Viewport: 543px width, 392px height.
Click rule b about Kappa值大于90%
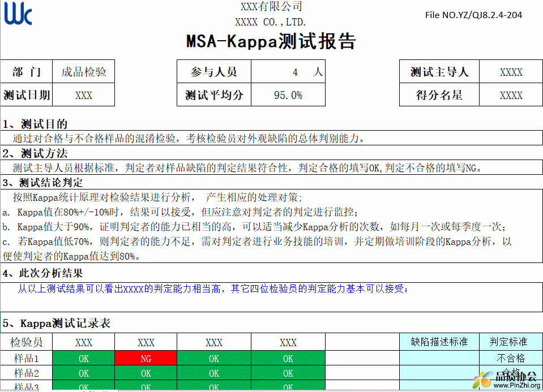(x=254, y=227)
